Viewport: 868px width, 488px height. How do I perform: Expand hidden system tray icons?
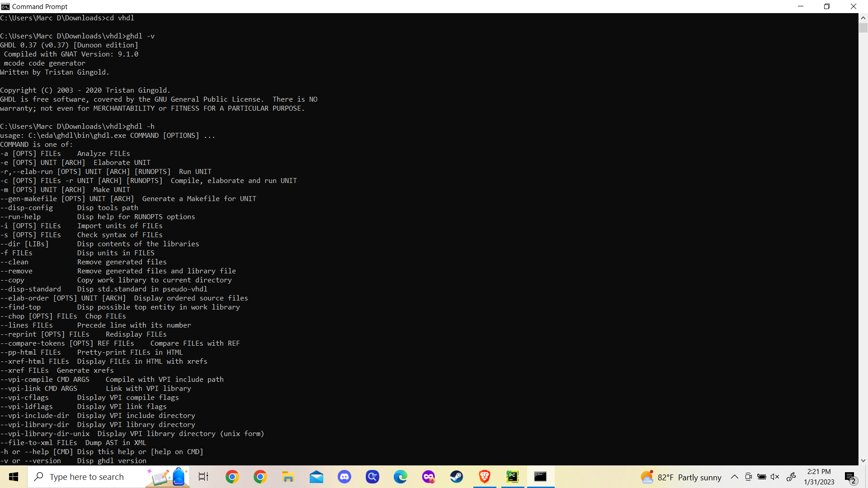(x=735, y=477)
